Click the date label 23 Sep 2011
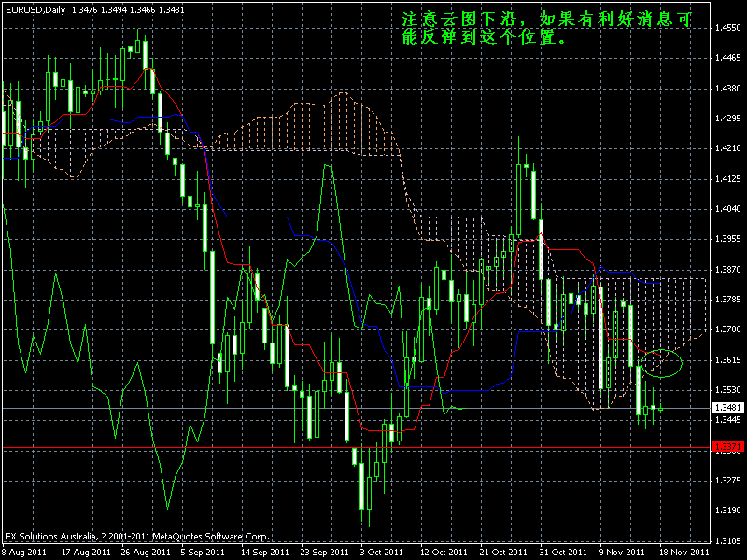The width and height of the screenshot is (747, 560). pos(324,553)
